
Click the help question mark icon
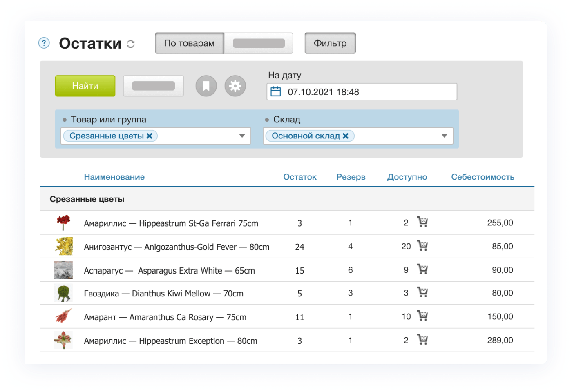click(44, 43)
